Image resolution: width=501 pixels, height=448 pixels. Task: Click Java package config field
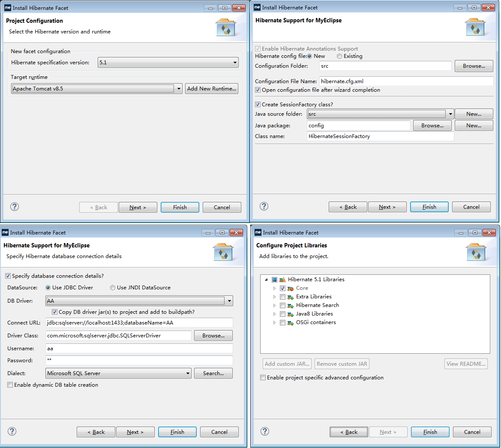(358, 126)
